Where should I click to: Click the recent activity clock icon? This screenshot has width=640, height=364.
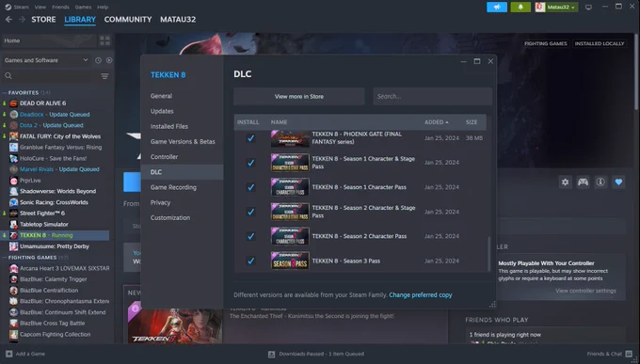(x=98, y=60)
